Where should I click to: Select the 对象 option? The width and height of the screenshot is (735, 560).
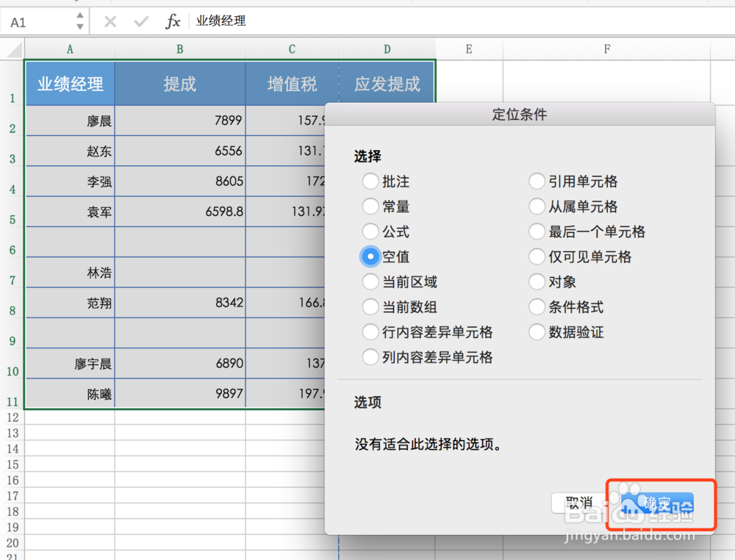[x=537, y=281]
